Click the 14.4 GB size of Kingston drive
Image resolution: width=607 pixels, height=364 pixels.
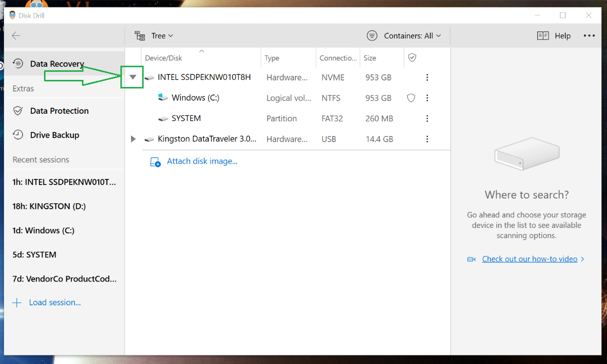coord(379,139)
